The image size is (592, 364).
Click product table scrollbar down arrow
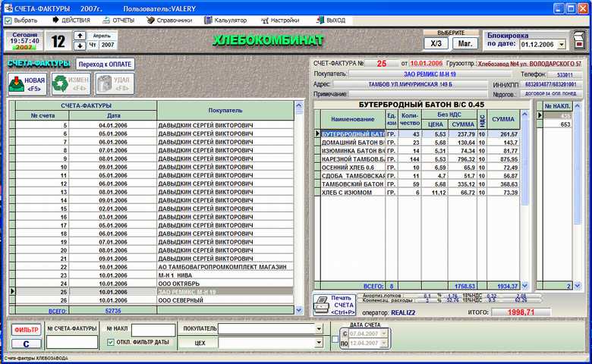coord(524,286)
